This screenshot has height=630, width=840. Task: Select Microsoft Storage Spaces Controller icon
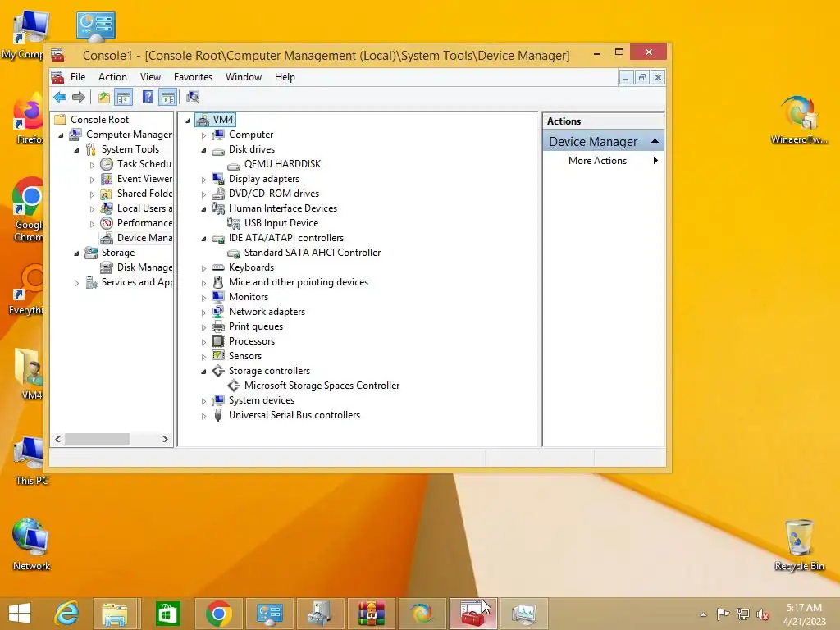234,386
